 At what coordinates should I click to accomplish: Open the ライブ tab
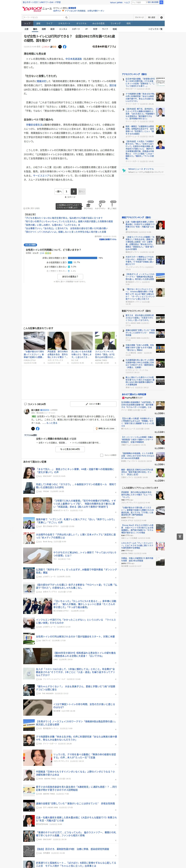tap(49, 24)
